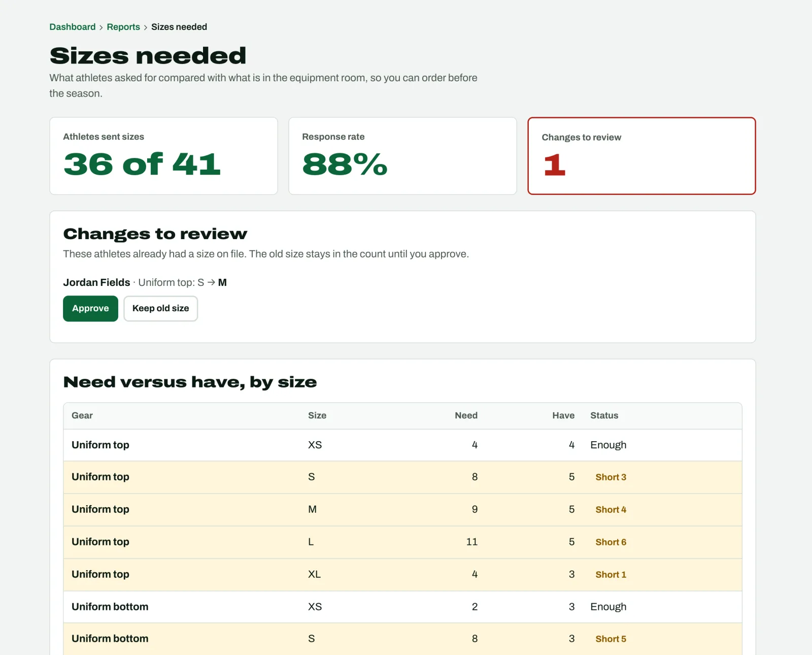Screen dimensions: 812x655
Task: Open the Dashboard breadcrumb link
Action: pyautogui.click(x=72, y=27)
